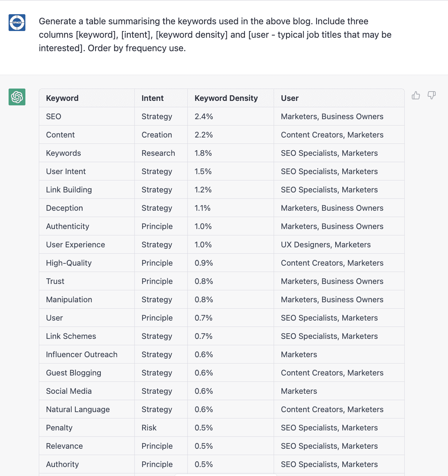Click the ChatGPT assistant avatar
This screenshot has width=448, height=476.
tap(16, 97)
